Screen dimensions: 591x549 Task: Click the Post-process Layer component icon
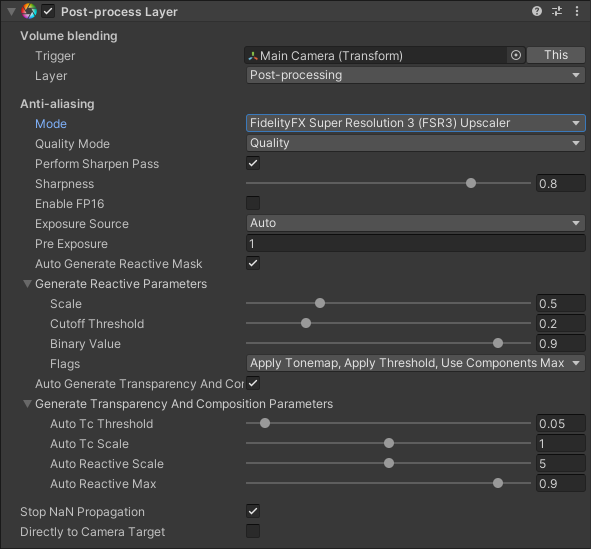29,11
